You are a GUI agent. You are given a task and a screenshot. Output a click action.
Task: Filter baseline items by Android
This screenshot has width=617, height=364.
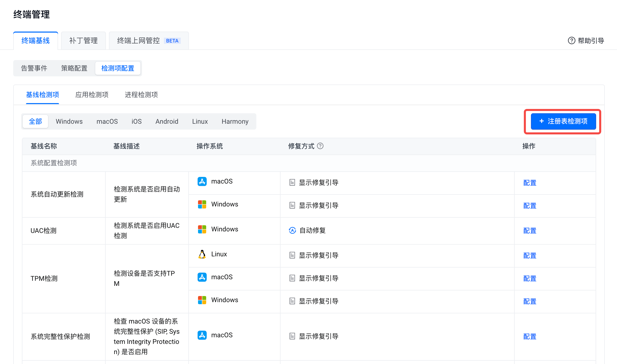click(x=167, y=121)
